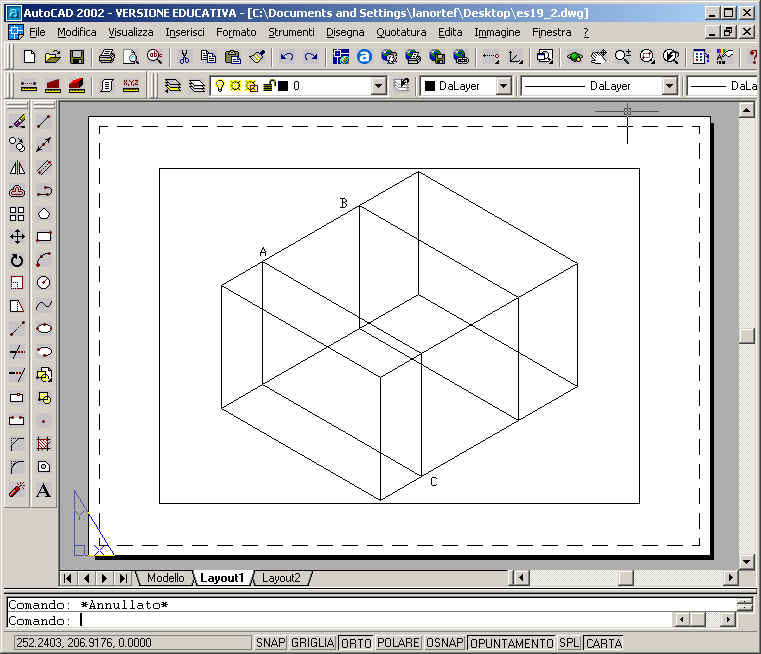This screenshot has height=654, width=761.
Task: Open a drawing file via Open icon
Action: point(52,57)
